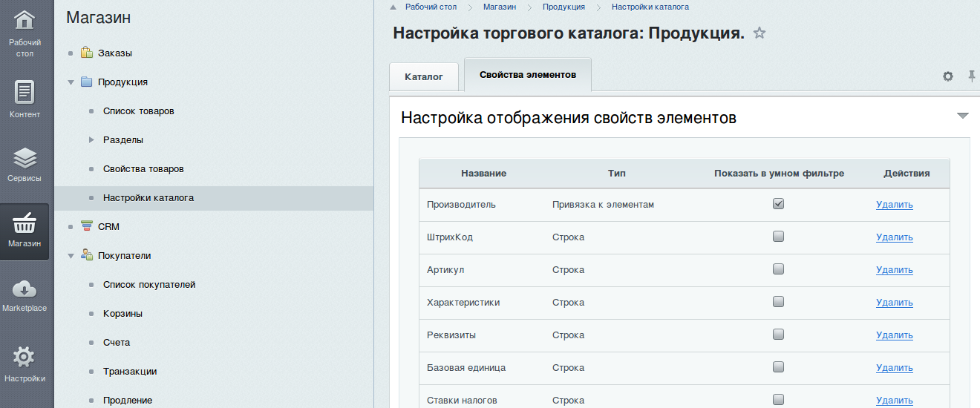Open the Настройки gear icon in sidebar

(x=24, y=358)
